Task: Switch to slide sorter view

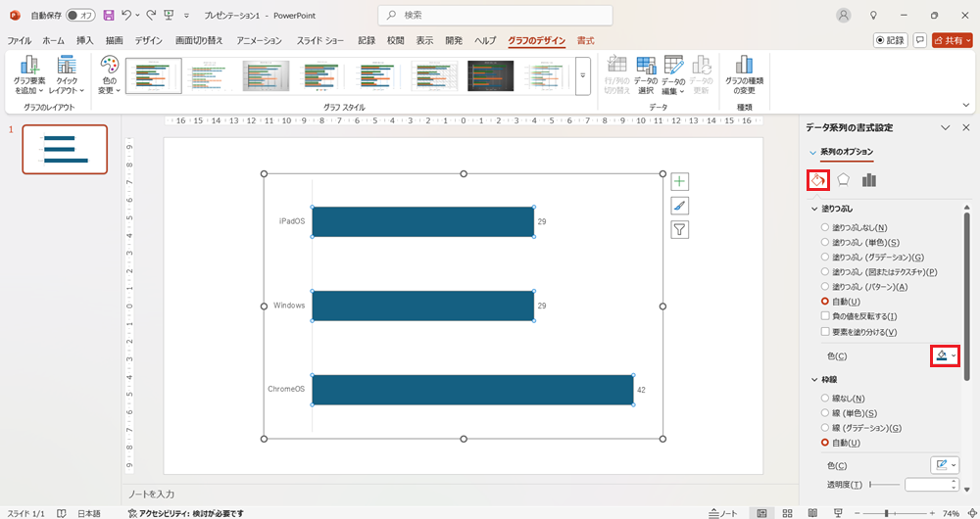Action: click(788, 513)
